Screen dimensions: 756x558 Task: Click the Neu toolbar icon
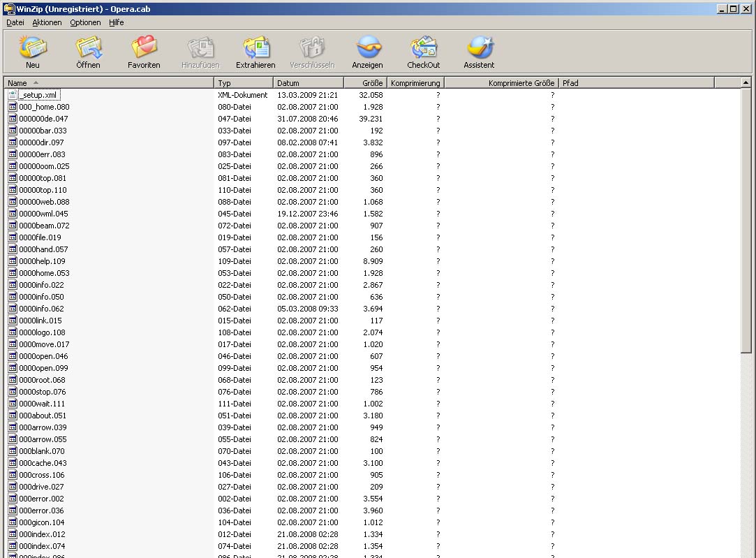(33, 47)
